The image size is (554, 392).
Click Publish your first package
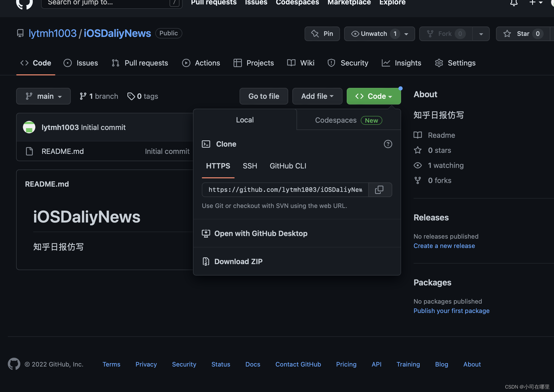pos(452,311)
